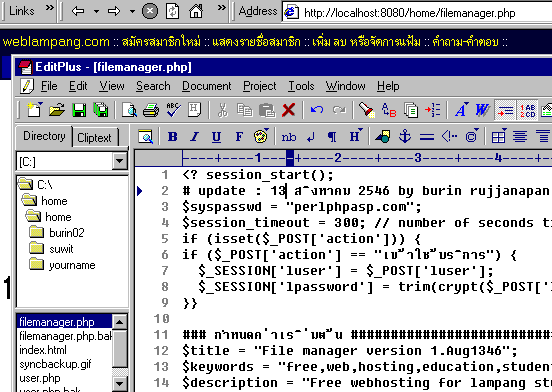Insert line break tag
This screenshot has height=392, width=552.
310,137
